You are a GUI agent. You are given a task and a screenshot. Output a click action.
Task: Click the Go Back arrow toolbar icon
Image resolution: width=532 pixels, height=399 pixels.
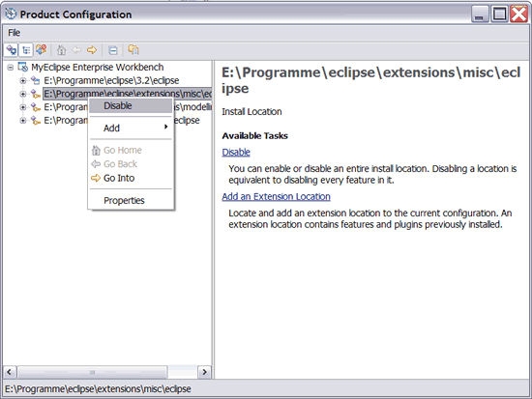pyautogui.click(x=76, y=50)
